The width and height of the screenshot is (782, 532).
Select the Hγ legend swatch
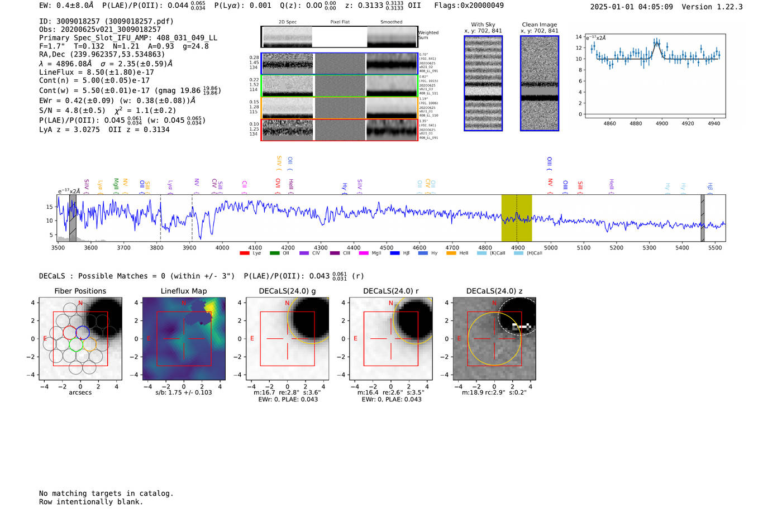coord(423,253)
